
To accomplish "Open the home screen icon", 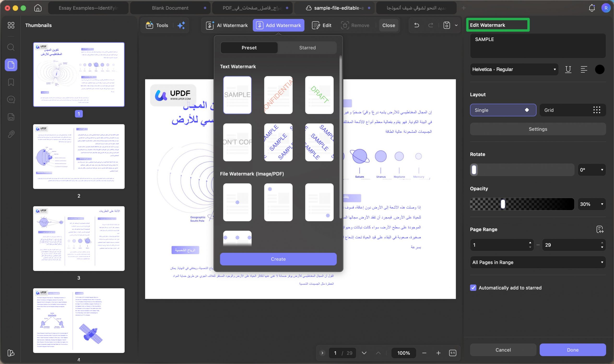I will (x=37, y=8).
